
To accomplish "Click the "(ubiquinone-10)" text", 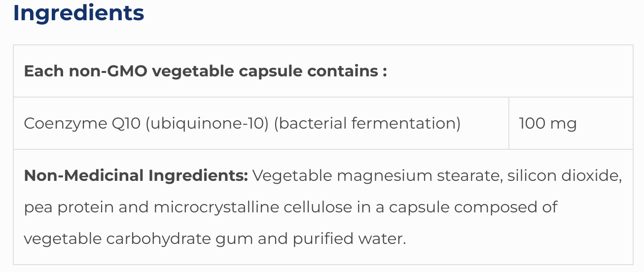I will click(207, 123).
